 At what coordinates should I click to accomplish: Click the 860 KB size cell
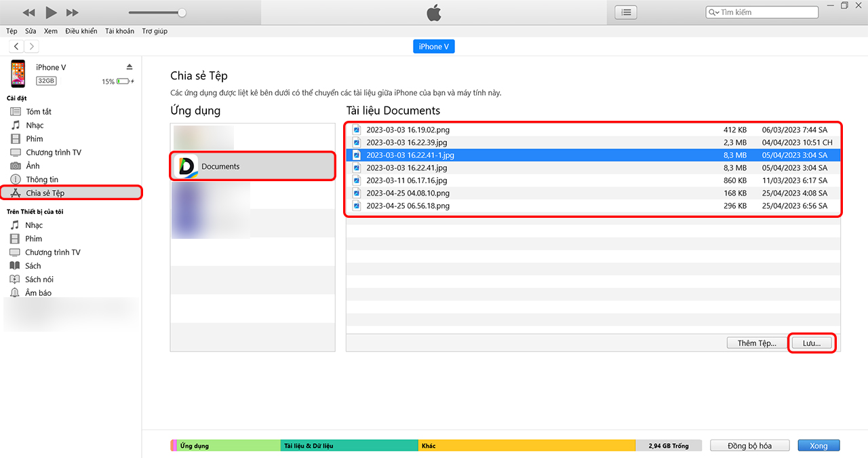pyautogui.click(x=735, y=180)
